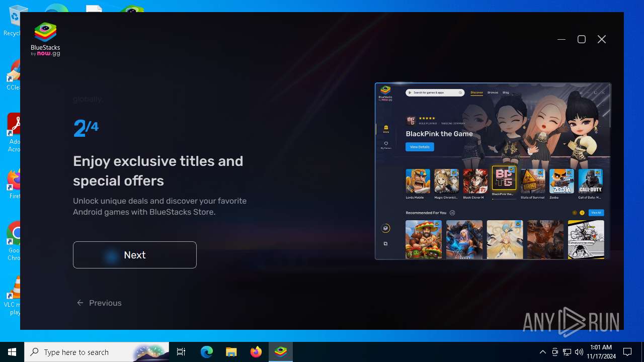Open the taskbar clock and calendar
The image size is (644, 362).
(601, 352)
